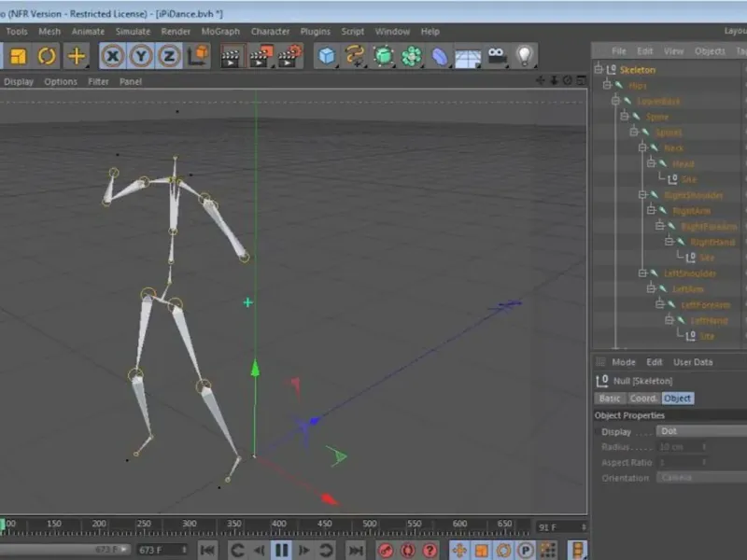
Task: Add a Light object
Action: click(x=525, y=56)
